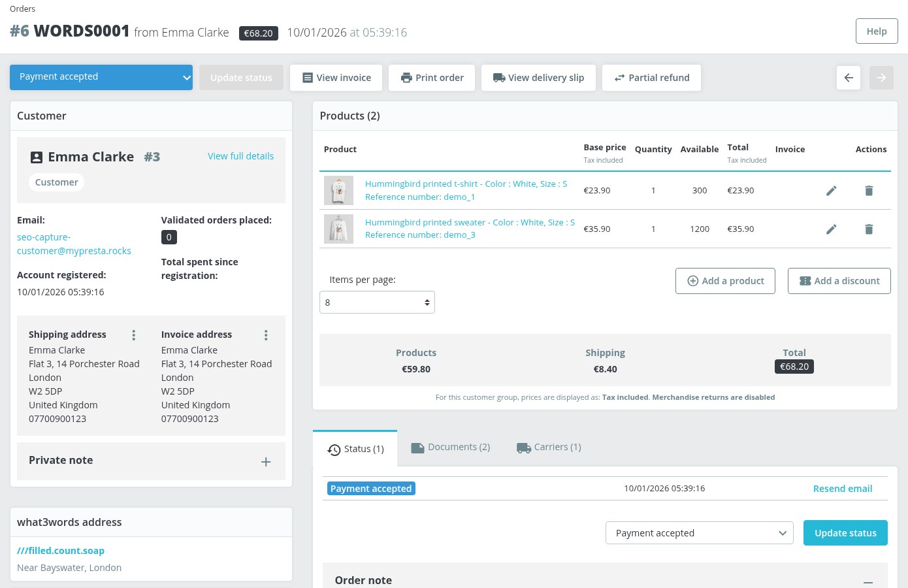
Task: Click customer email address link
Action: point(74,244)
